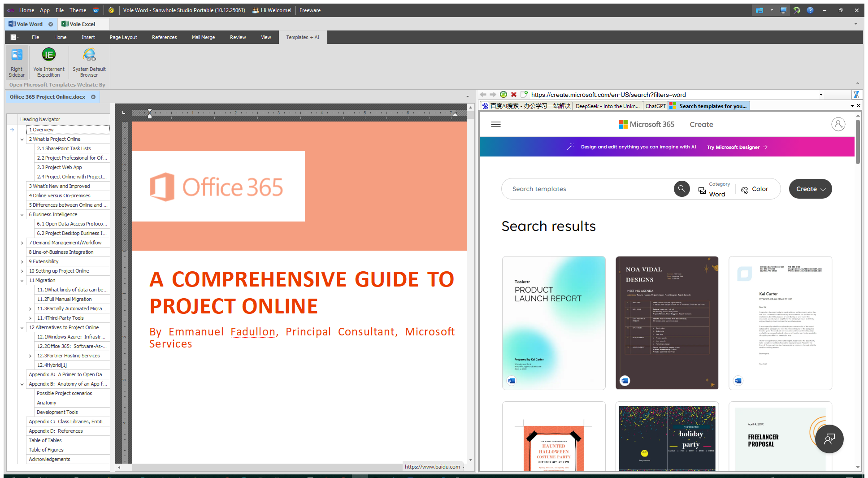The image size is (868, 478).
Task: Collapse the What is Project Online node
Action: pyautogui.click(x=22, y=139)
